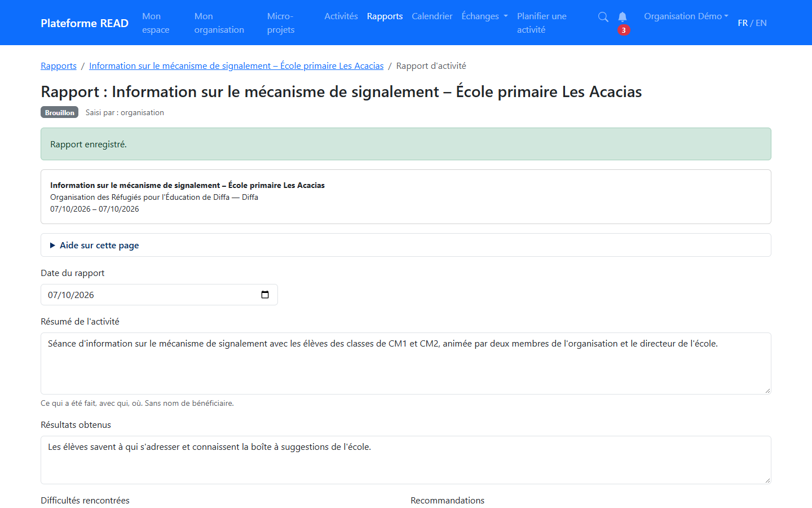Click the 'Organisation des Réfugiés pour l'Éducation de Diffa' text
This screenshot has height=508, width=812.
140,197
